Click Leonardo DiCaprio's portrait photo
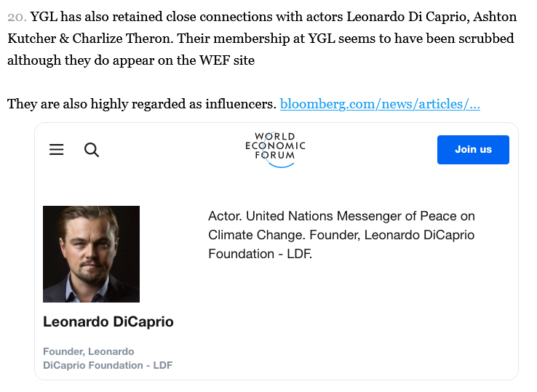This screenshot has width=537, height=392. [x=91, y=254]
